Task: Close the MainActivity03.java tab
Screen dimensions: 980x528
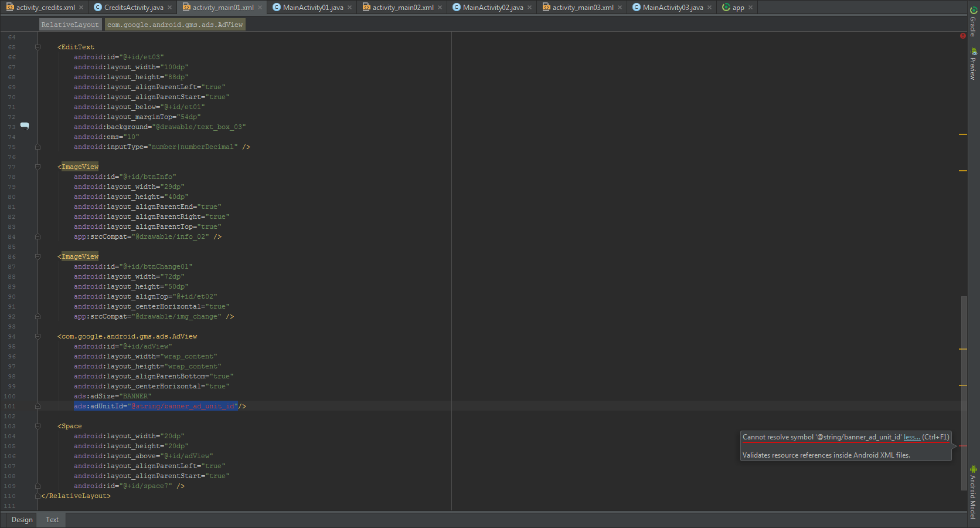Action: tap(709, 8)
